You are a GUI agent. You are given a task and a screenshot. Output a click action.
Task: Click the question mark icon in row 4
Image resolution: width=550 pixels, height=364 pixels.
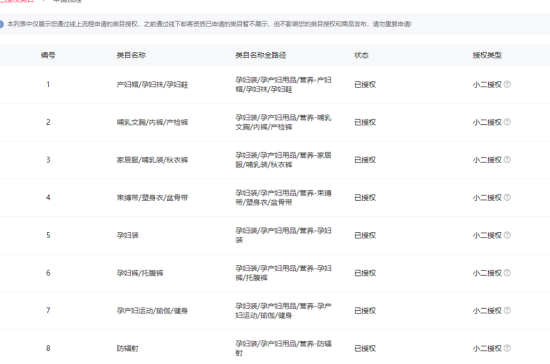point(507,197)
